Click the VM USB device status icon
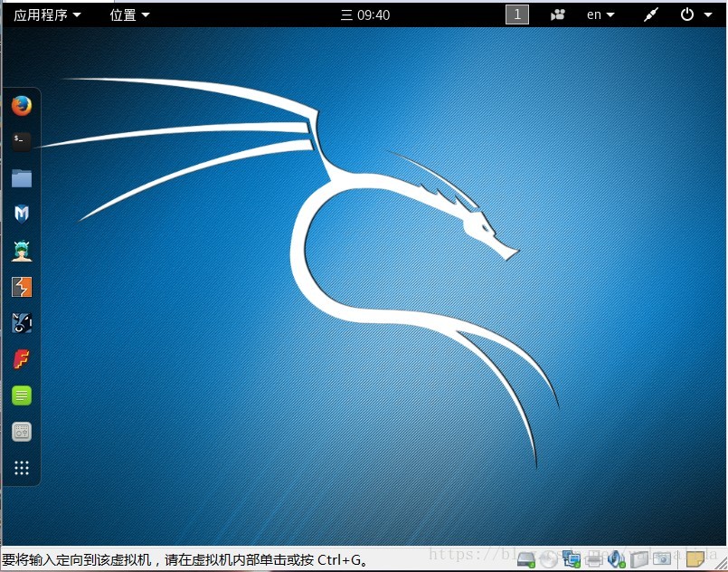 coord(638,559)
